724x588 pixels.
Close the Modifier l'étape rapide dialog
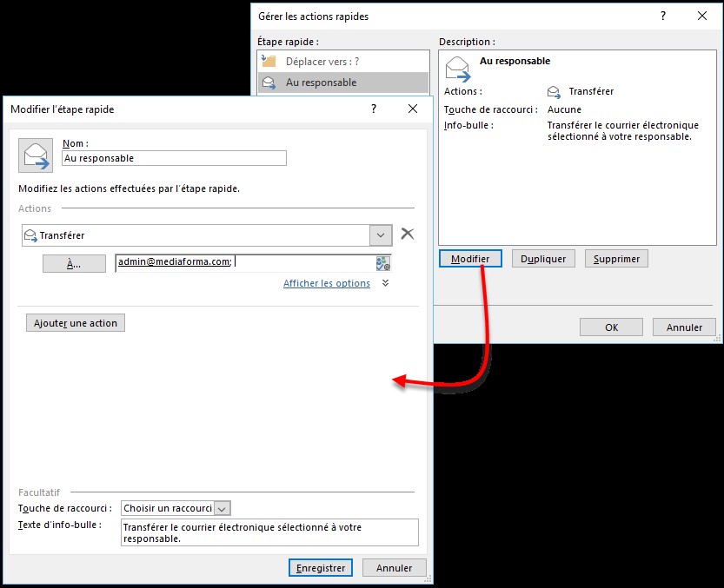(x=413, y=109)
